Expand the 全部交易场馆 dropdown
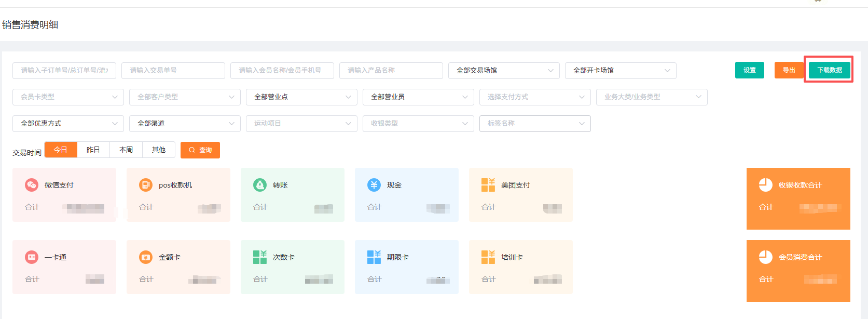868x319 pixels. click(x=504, y=71)
